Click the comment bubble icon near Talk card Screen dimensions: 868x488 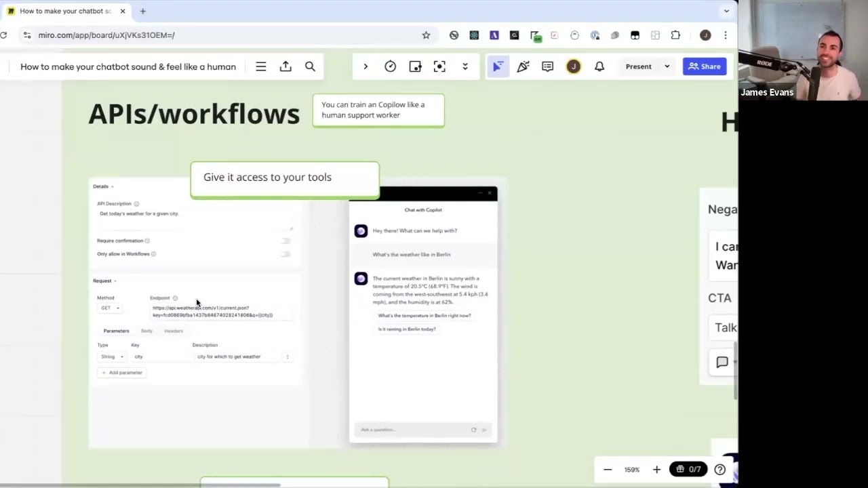[722, 362]
